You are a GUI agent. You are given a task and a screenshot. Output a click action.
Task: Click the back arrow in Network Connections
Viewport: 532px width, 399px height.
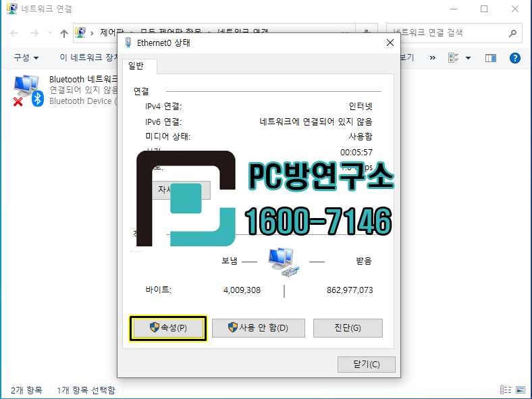(x=14, y=33)
